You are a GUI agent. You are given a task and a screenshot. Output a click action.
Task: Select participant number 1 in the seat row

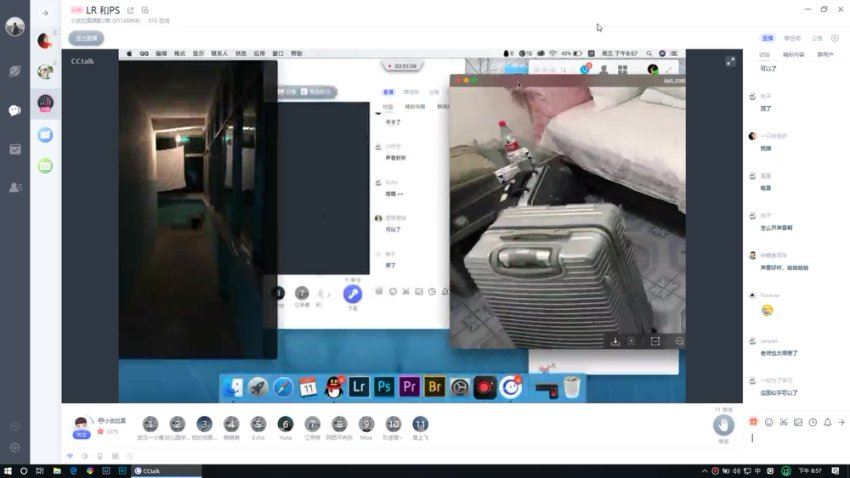coord(150,424)
